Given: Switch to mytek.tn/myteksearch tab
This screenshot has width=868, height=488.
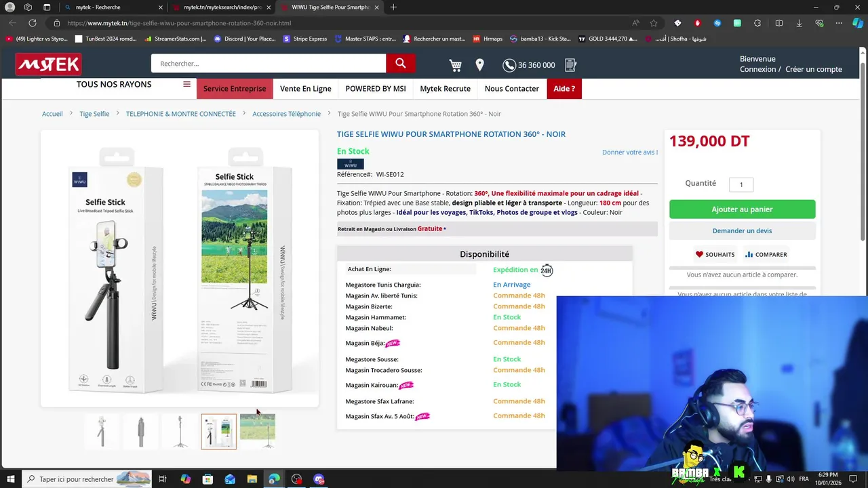Looking at the screenshot, I should pyautogui.click(x=222, y=7).
